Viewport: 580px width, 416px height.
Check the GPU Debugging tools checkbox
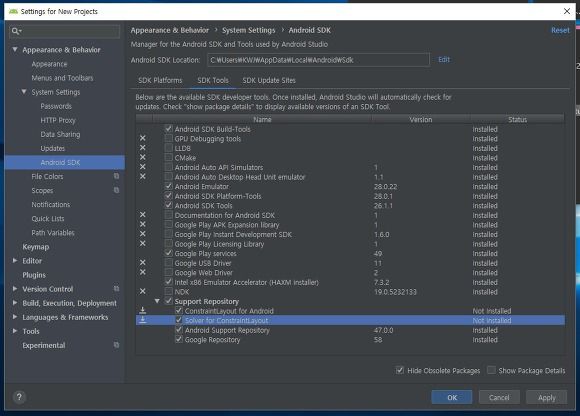169,138
